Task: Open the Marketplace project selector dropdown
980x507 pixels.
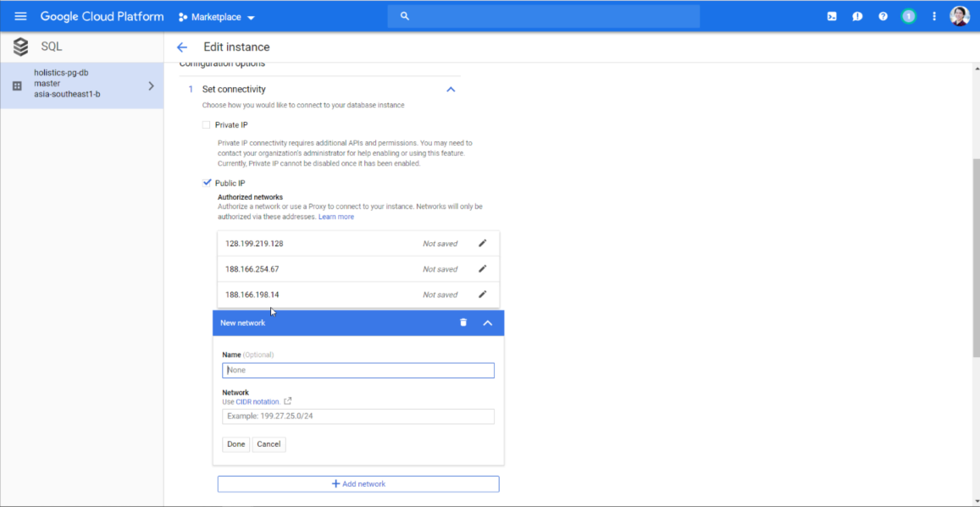Action: 217,17
